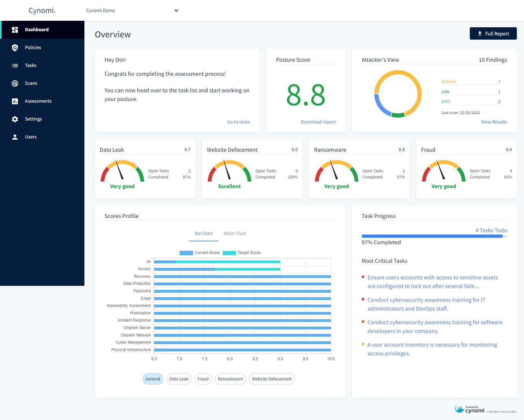Click the Fraud gauge
Viewport: 524px width, 420px height.
click(x=444, y=171)
